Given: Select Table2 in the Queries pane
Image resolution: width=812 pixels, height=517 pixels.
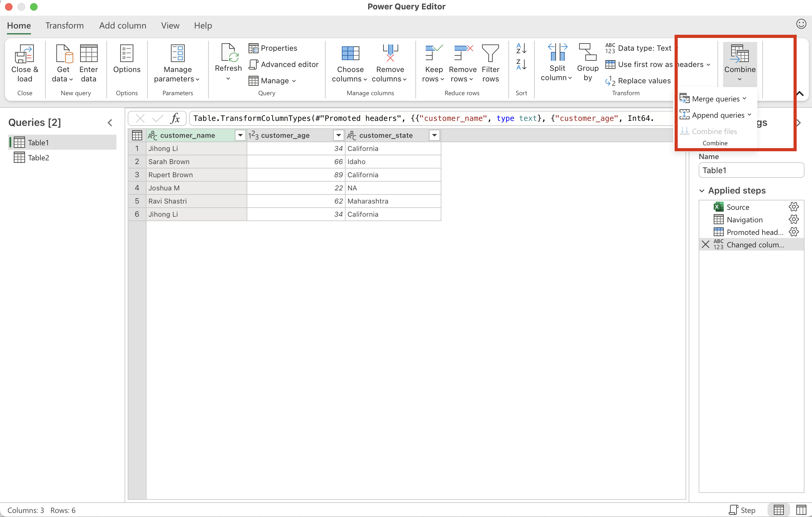Looking at the screenshot, I should click(x=39, y=158).
